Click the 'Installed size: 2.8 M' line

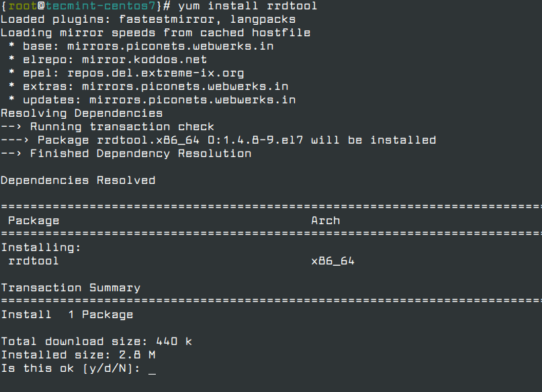click(x=78, y=354)
